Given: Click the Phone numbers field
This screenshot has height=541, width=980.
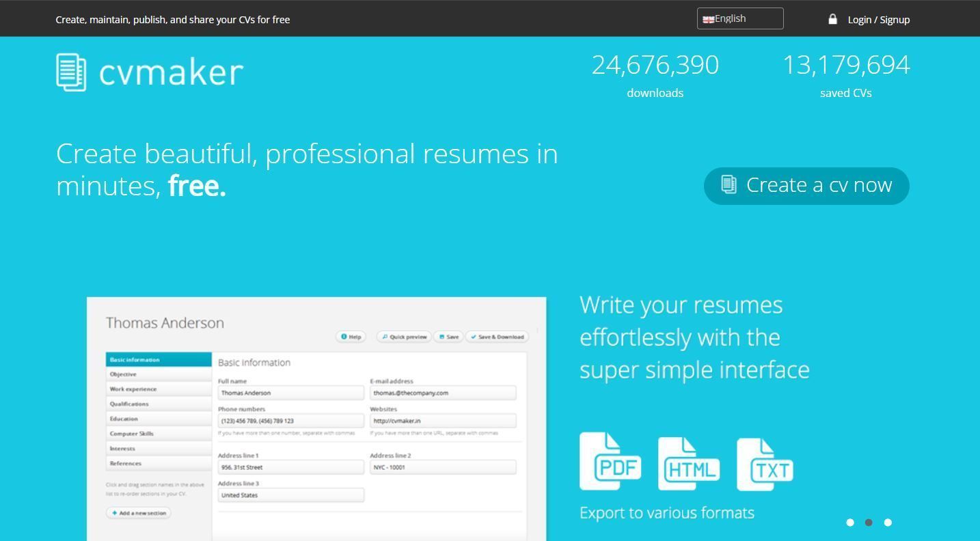Looking at the screenshot, I should coord(291,421).
